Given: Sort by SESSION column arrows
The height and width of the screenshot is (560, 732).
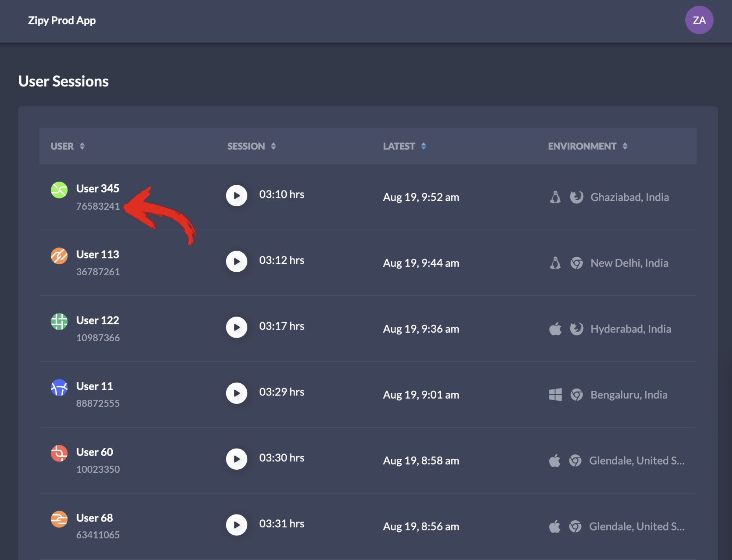Looking at the screenshot, I should 273,146.
